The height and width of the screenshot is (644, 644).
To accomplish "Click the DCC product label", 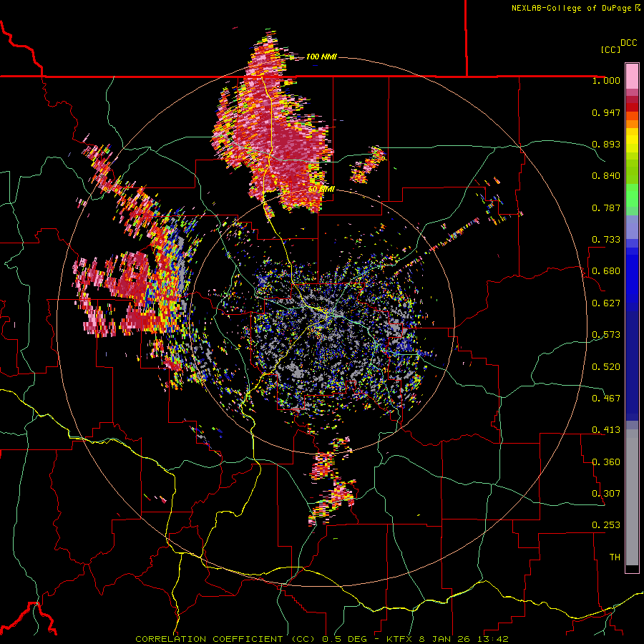I will pyautogui.click(x=629, y=43).
